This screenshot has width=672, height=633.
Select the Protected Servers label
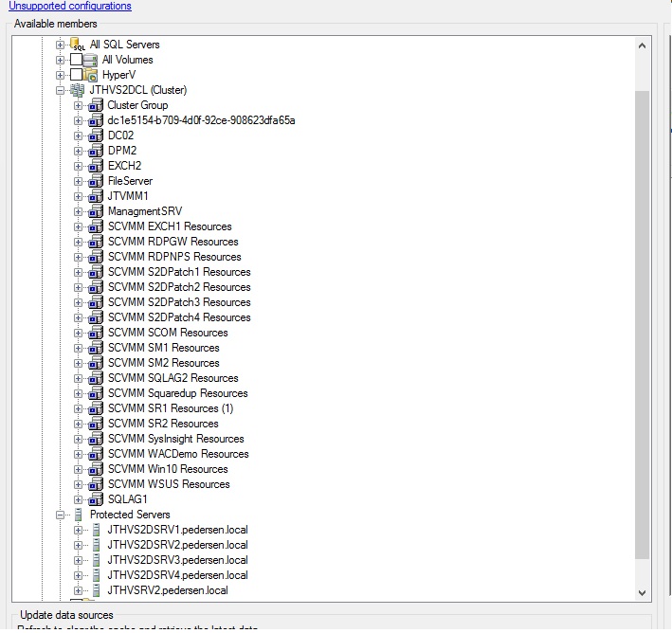coord(130,515)
